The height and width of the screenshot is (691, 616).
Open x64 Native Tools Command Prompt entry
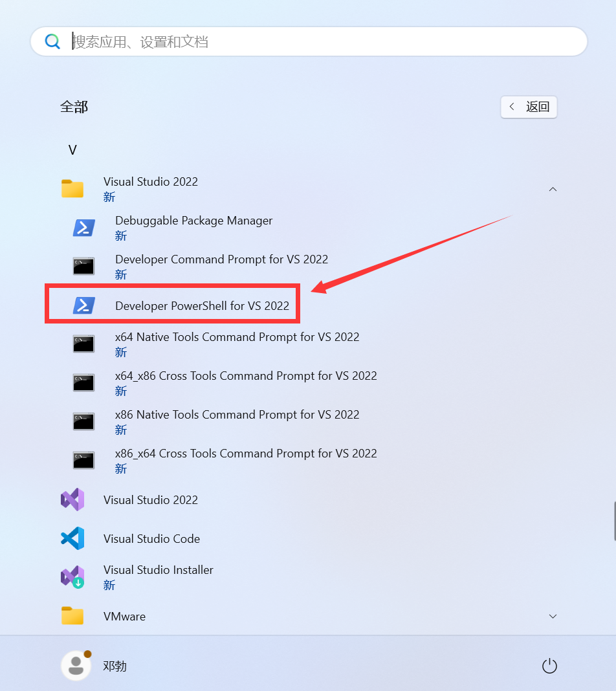coord(237,336)
